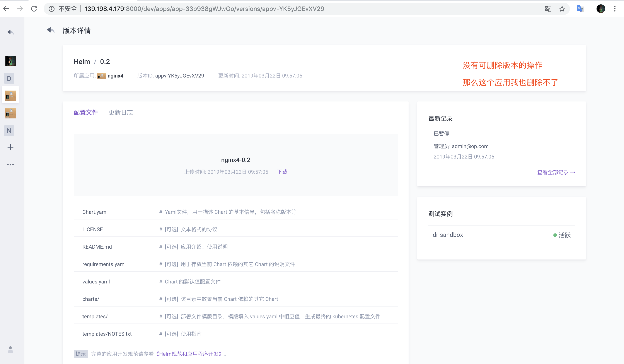Click the back arrow beside 版本详情 title
Viewport: 624px width, 364px height.
point(50,30)
